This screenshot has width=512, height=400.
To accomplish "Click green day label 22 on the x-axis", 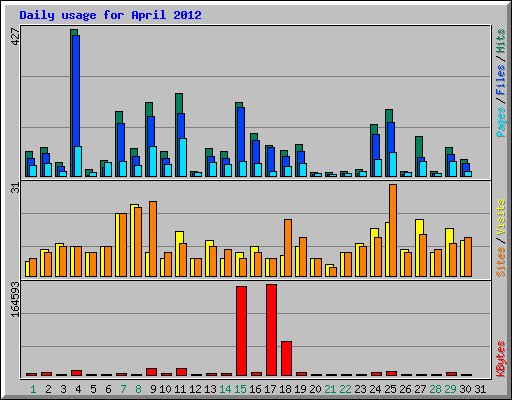I will click(345, 389).
